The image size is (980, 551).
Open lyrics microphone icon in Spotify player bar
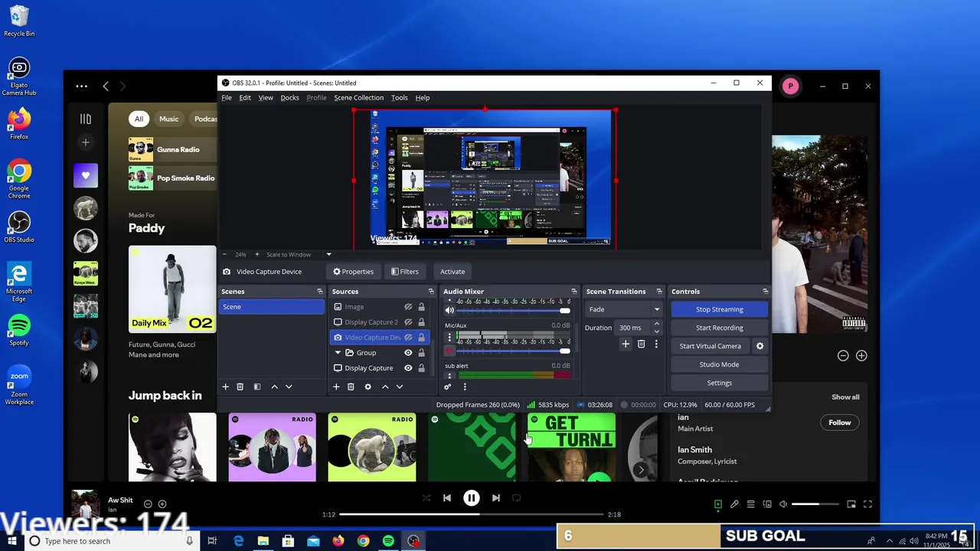pyautogui.click(x=734, y=504)
